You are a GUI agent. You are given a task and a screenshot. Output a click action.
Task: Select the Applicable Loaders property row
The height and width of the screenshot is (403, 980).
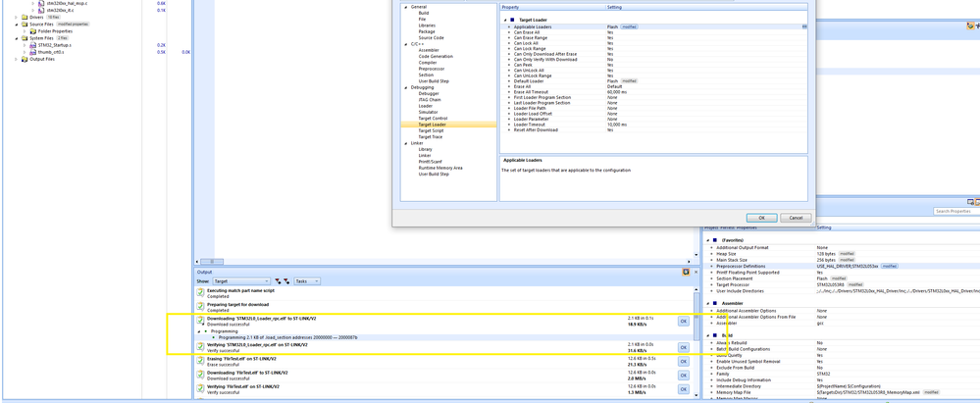pos(653,26)
